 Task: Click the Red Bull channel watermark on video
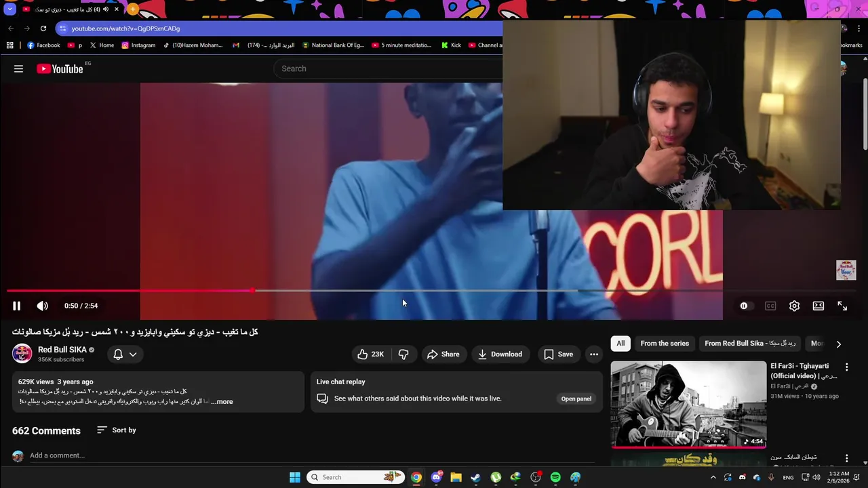coord(846,270)
